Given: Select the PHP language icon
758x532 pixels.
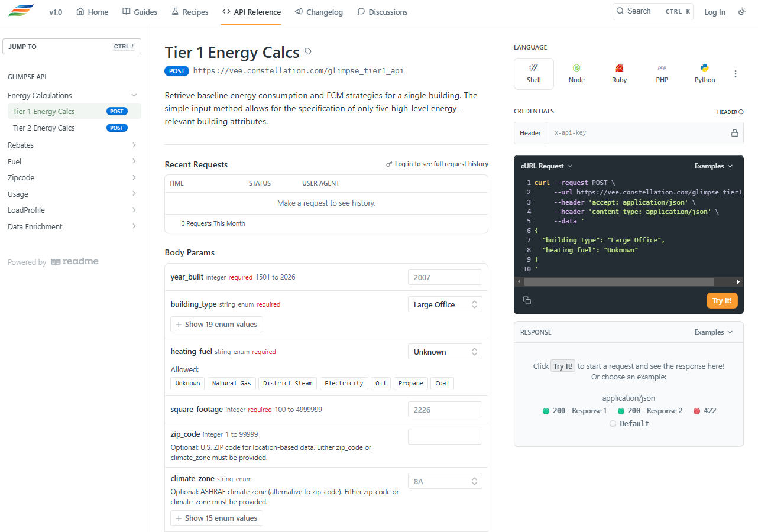Looking at the screenshot, I should pos(662,73).
